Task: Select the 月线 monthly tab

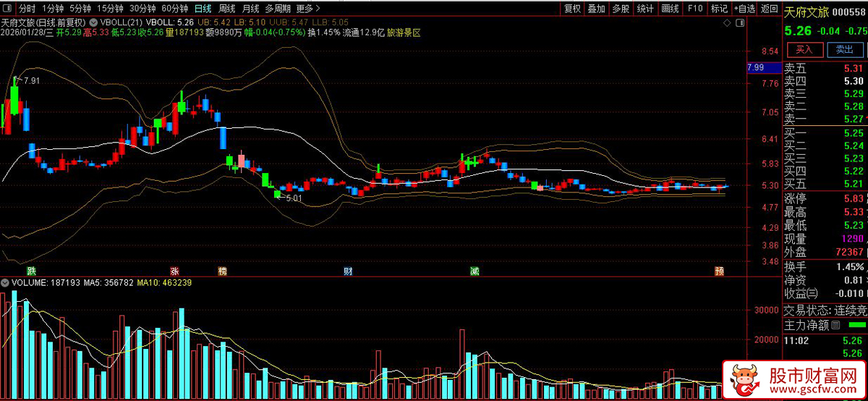Action: pyautogui.click(x=250, y=9)
